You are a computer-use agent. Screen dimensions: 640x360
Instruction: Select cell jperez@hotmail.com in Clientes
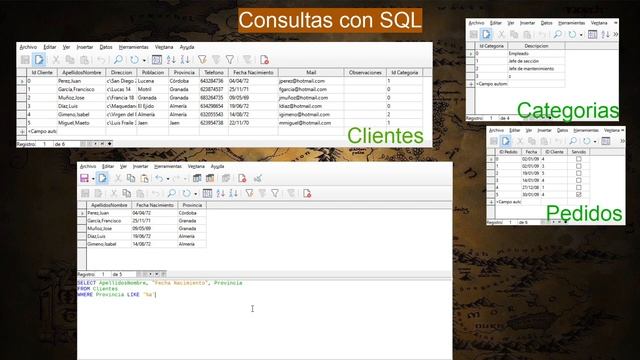click(x=311, y=81)
